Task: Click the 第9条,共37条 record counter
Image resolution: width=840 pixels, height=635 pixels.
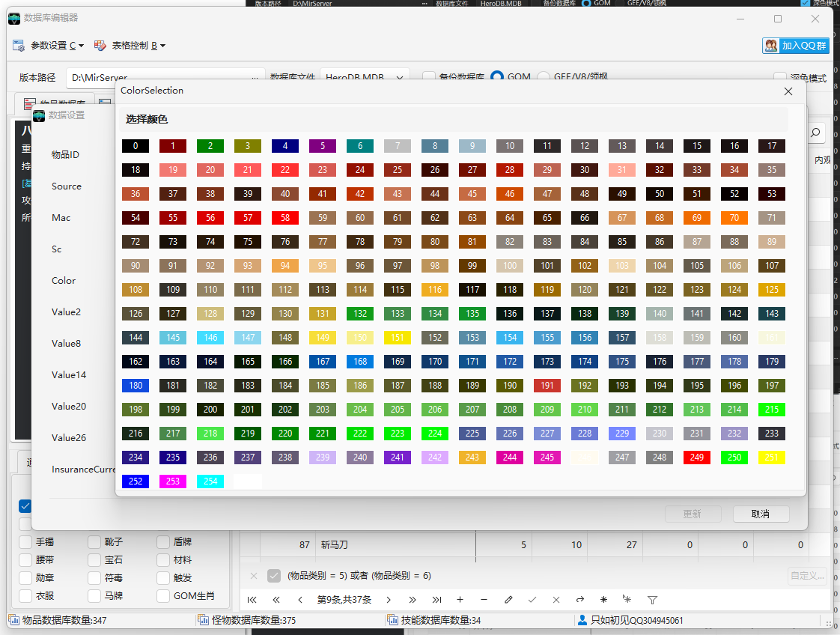Action: [344, 600]
